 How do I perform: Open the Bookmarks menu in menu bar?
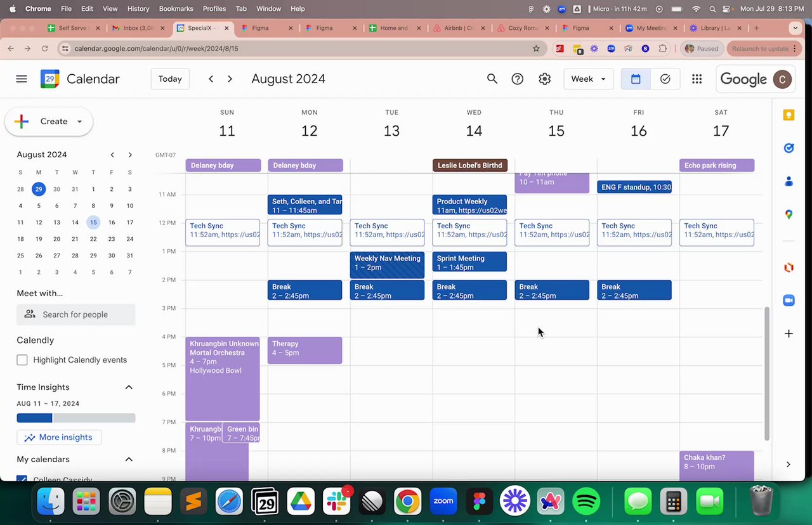(x=176, y=9)
